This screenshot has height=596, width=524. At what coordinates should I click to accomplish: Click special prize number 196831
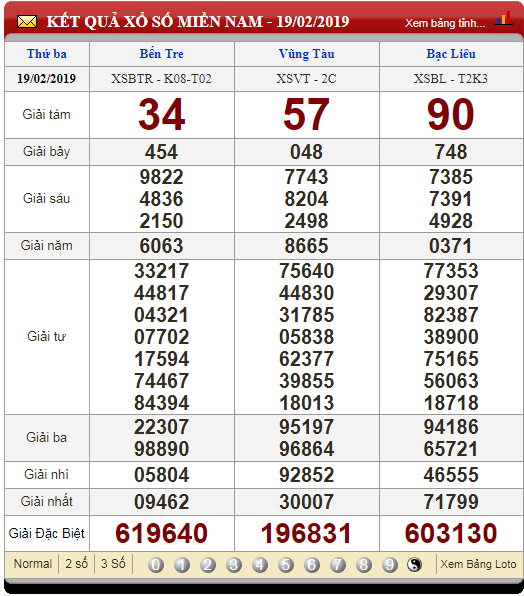pos(306,533)
